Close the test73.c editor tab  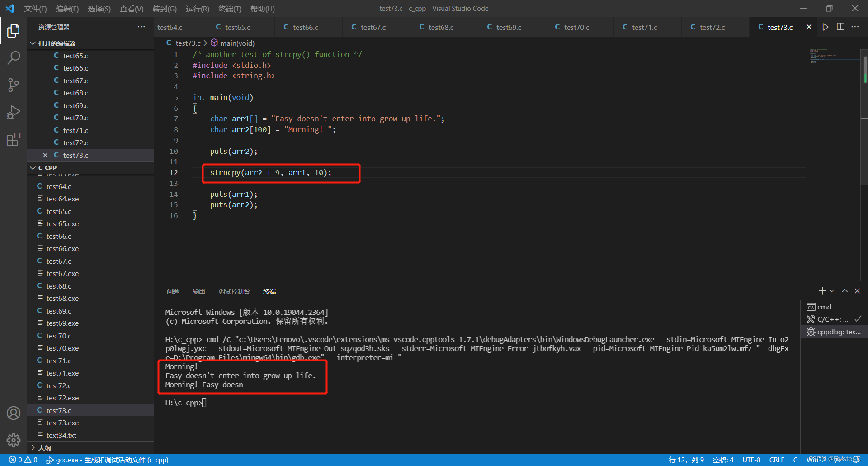[809, 27]
